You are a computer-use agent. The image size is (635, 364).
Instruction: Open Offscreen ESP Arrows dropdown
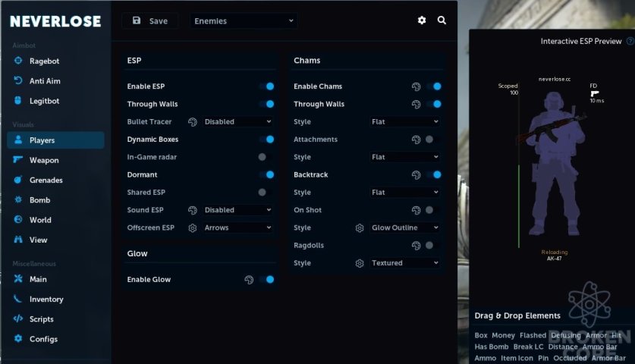(x=237, y=227)
